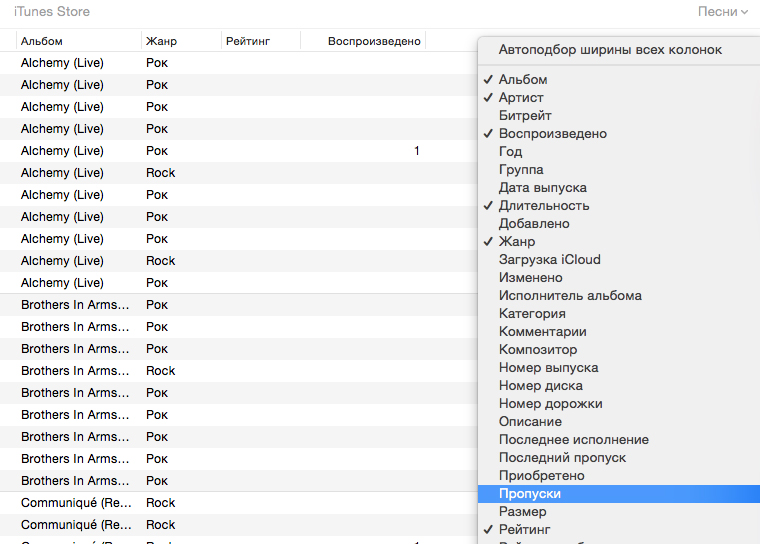
Task: Enable the Битрейт column
Action: (x=619, y=115)
